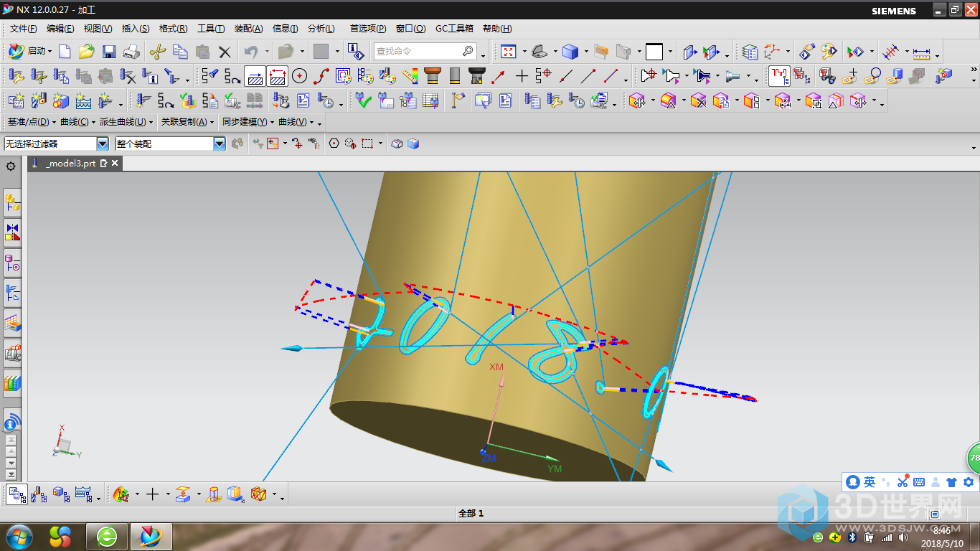This screenshot has width=980, height=551.
Task: Toggle the hexagon snap icon in selection bar
Action: coord(334,143)
